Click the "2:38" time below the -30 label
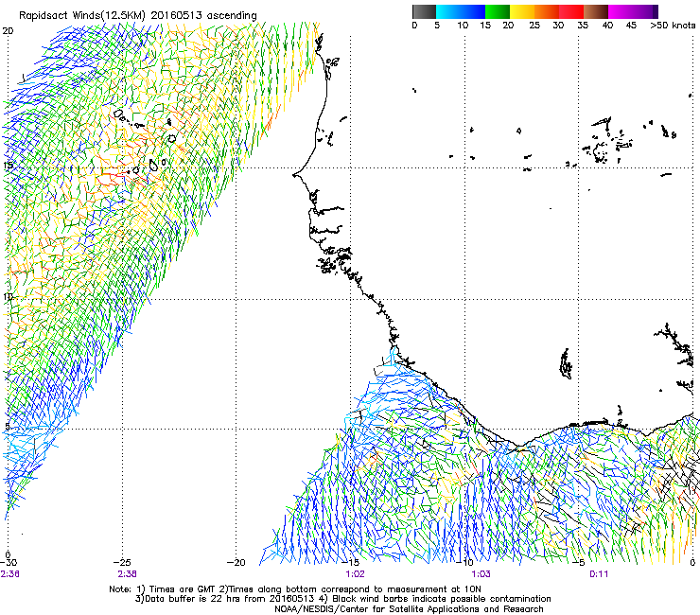The height and width of the screenshot is (615, 700). (9, 574)
